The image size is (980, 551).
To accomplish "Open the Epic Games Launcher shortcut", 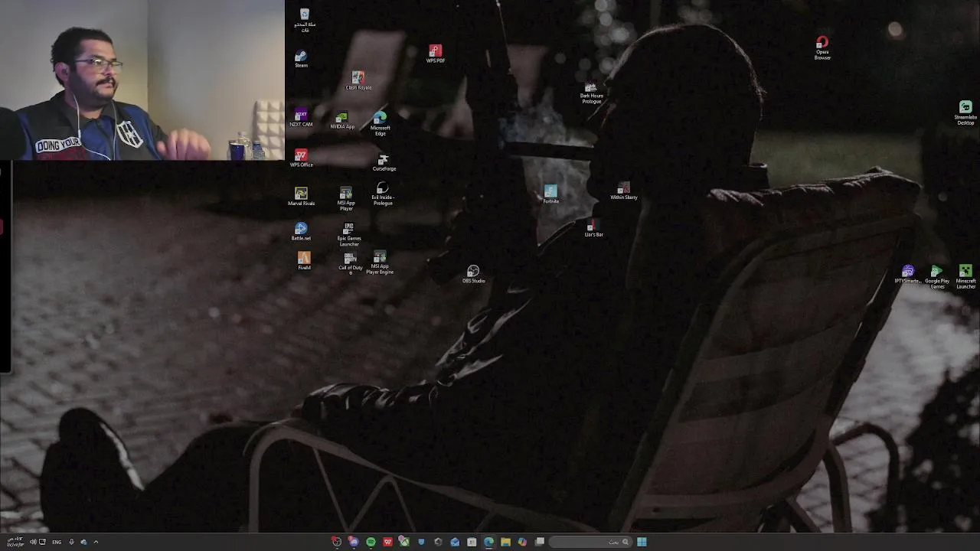I will [x=349, y=234].
